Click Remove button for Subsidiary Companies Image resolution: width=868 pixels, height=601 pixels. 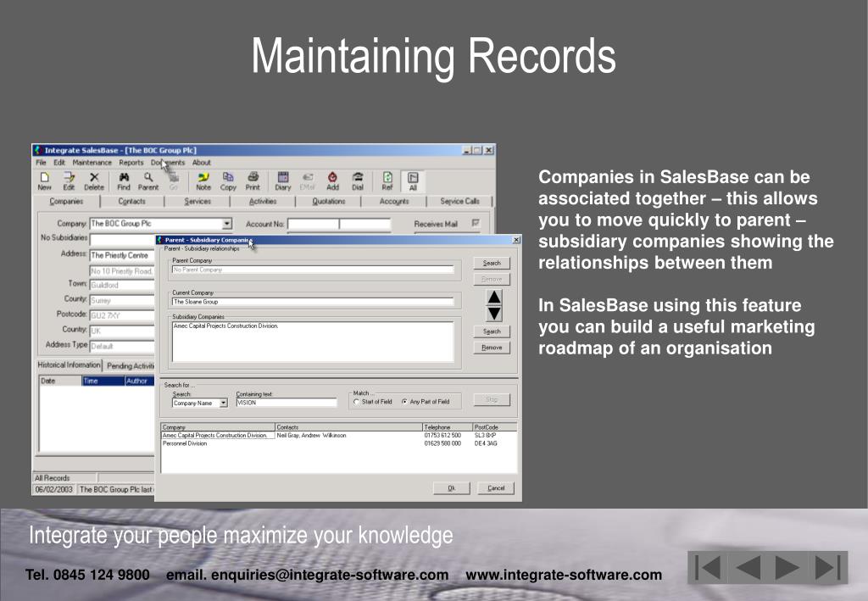click(492, 348)
